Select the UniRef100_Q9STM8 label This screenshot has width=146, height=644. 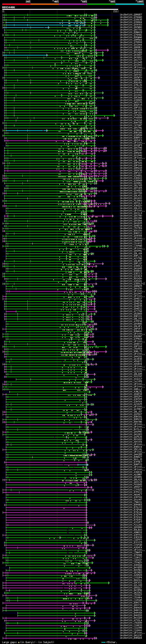coord(131,148)
